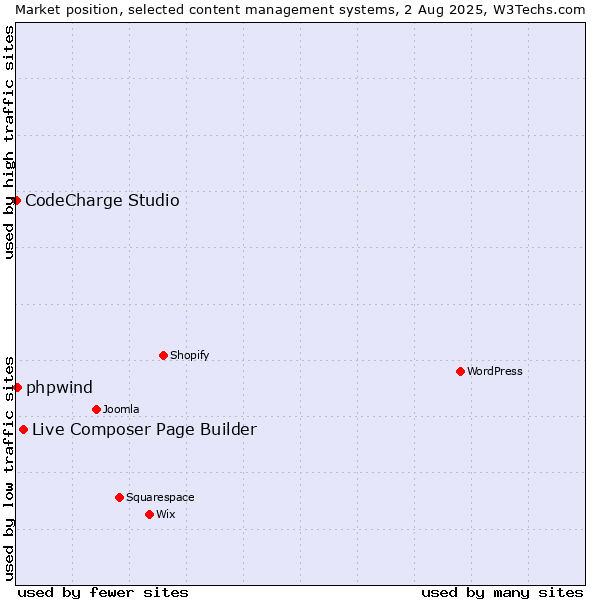
Task: Click the phpwind label text
Action: click(59, 388)
